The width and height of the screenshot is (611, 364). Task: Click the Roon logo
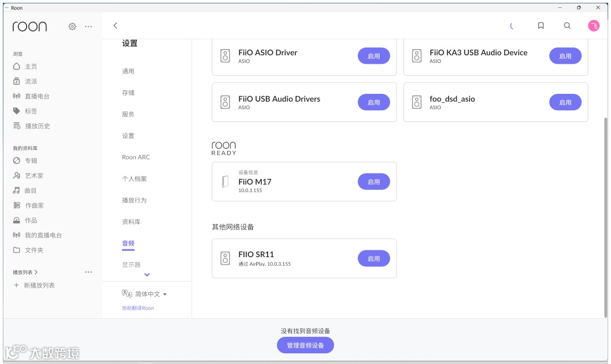click(29, 27)
